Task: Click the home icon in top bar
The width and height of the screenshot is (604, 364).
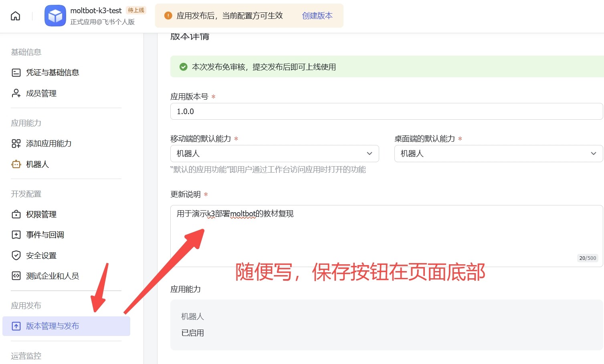Action: 15,16
